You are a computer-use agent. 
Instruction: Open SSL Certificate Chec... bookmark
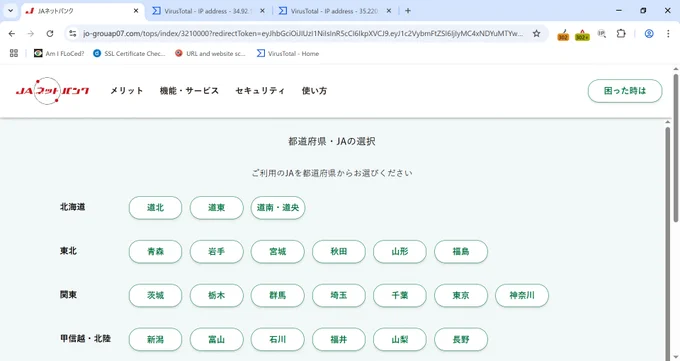point(129,53)
